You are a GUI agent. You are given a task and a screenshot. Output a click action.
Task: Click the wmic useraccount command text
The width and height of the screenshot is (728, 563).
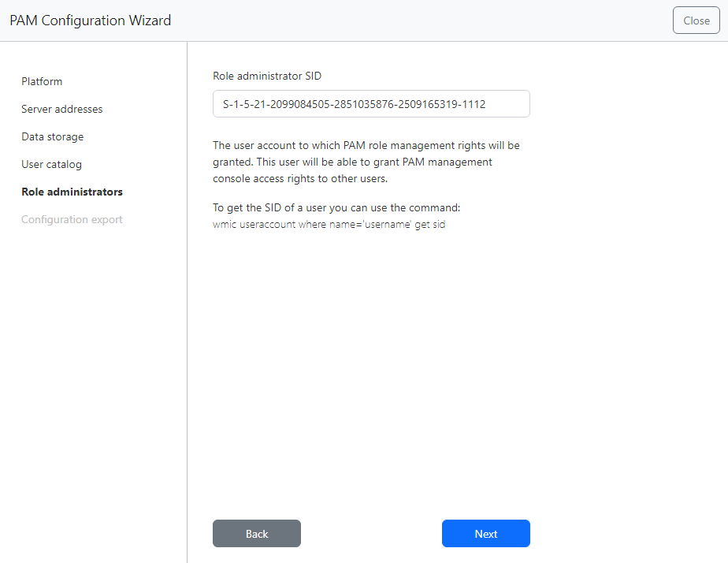coord(329,225)
